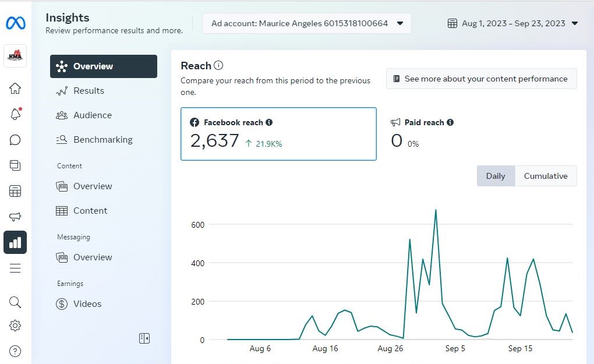The height and width of the screenshot is (364, 594).
Task: Open the Inbox chat bubble icon
Action: pyautogui.click(x=15, y=140)
